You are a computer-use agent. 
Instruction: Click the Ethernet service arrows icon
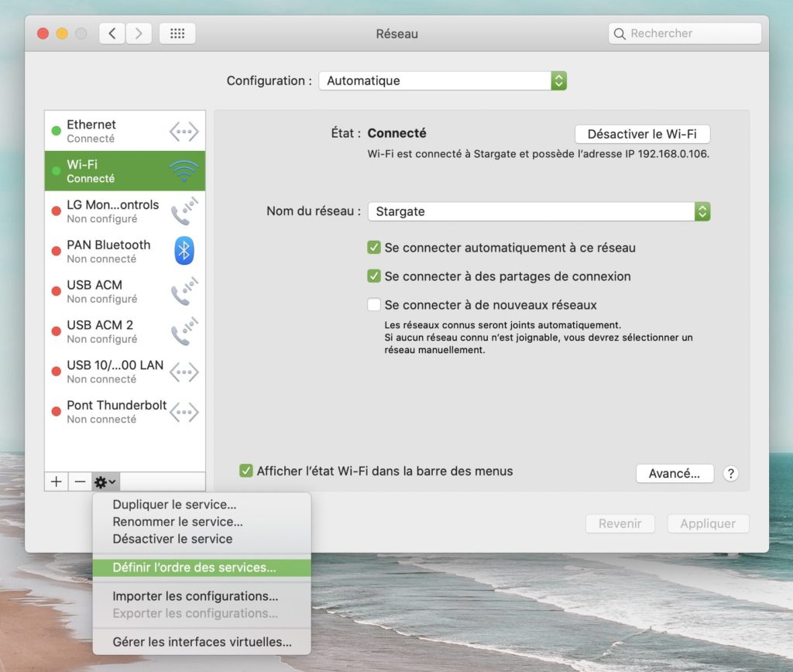184,132
